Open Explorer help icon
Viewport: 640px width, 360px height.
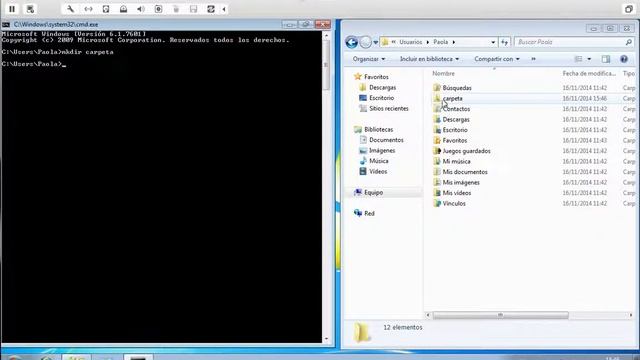pos(624,59)
